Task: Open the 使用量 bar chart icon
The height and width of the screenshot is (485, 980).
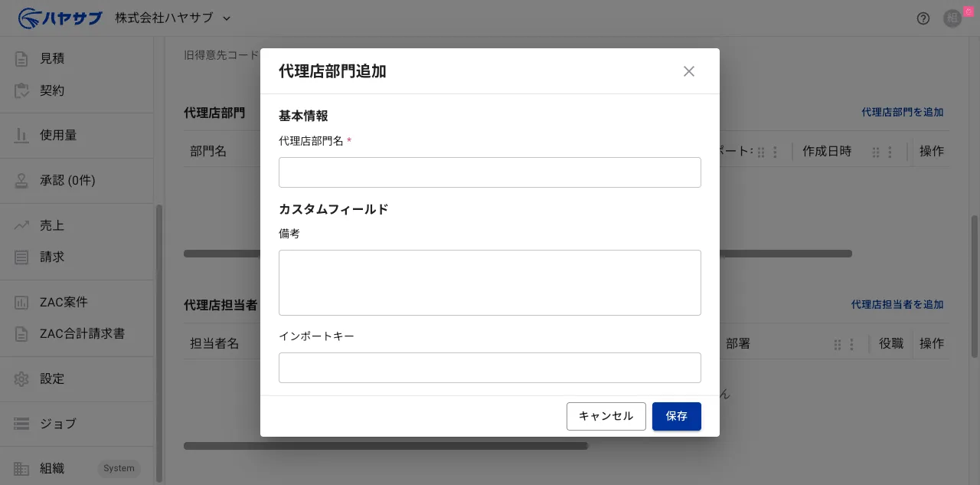Action: click(21, 135)
